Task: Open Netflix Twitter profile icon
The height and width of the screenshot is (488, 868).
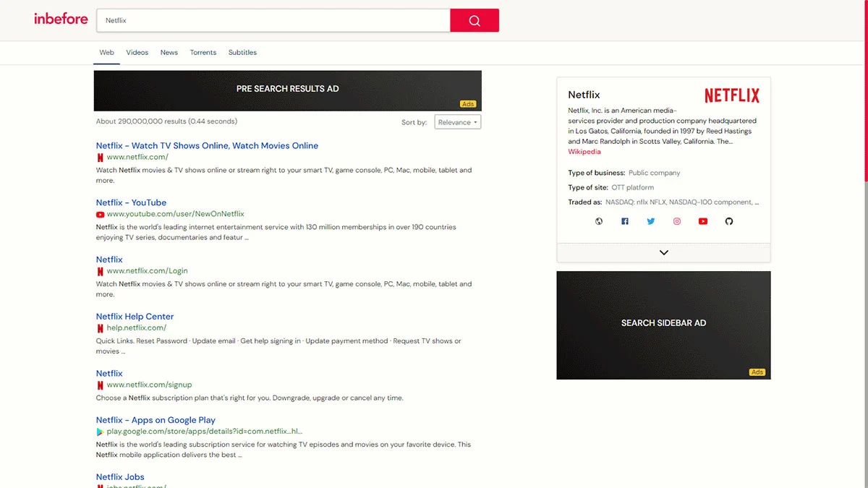Action: pyautogui.click(x=651, y=221)
